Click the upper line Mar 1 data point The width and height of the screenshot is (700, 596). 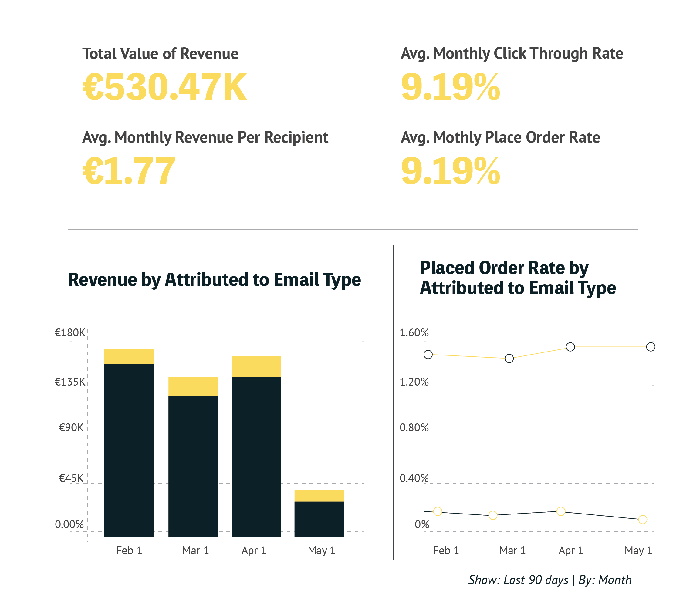[x=509, y=358]
